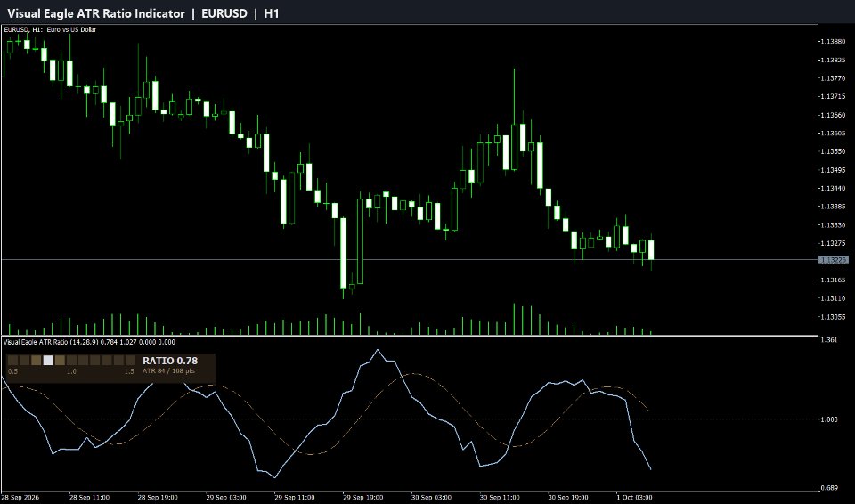The height and width of the screenshot is (504, 855).
Task: Click the 'Visual Eagle ATR Ratio Indicator' title text
Action: 96,13
